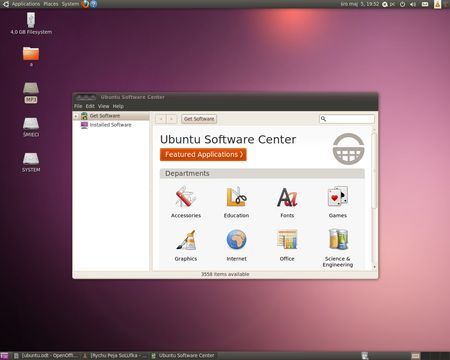Open the Internet department
Image resolution: width=450 pixels, height=360 pixels.
click(x=236, y=245)
